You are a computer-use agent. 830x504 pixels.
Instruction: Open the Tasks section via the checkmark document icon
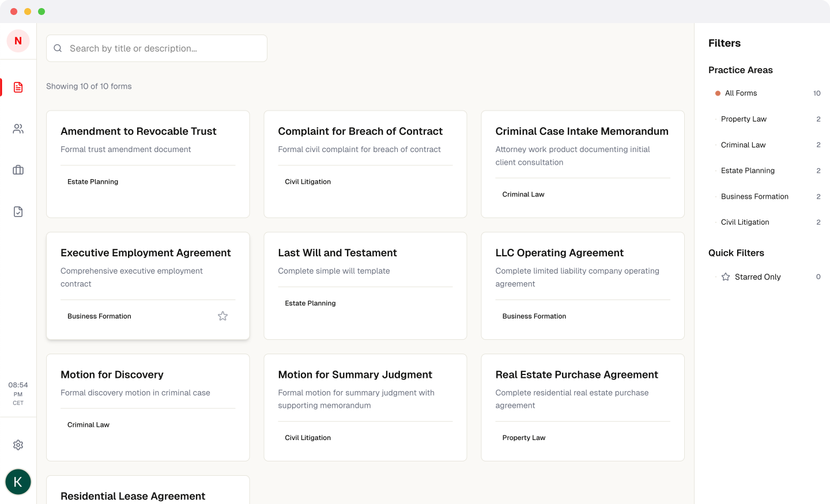click(18, 211)
